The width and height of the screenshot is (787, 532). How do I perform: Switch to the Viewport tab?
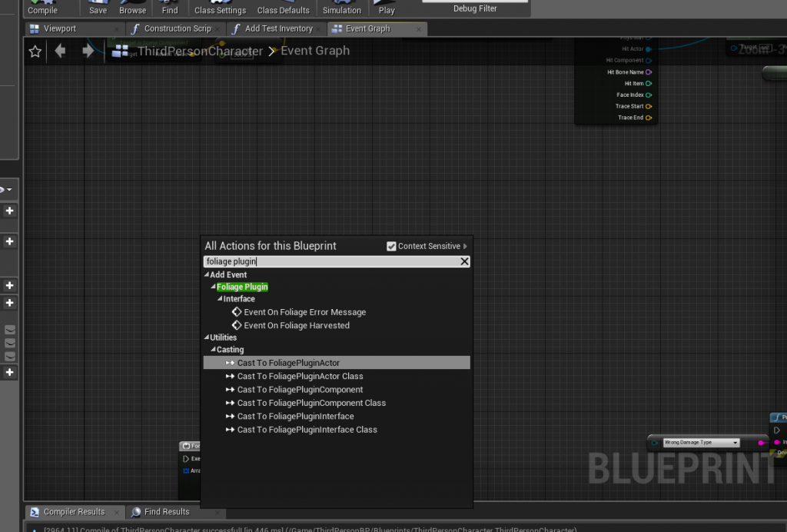pyautogui.click(x=60, y=28)
